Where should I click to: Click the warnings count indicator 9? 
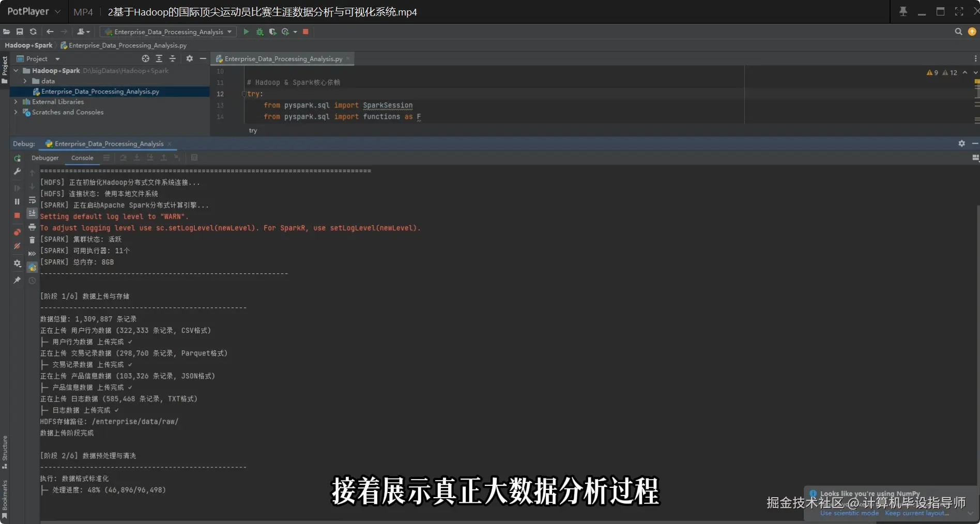coord(932,72)
